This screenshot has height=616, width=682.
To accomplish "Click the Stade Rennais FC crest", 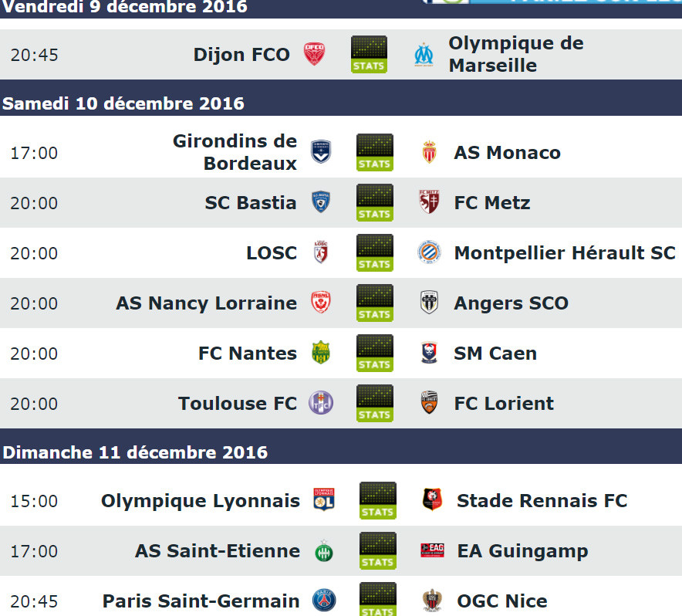I will coord(432,499).
